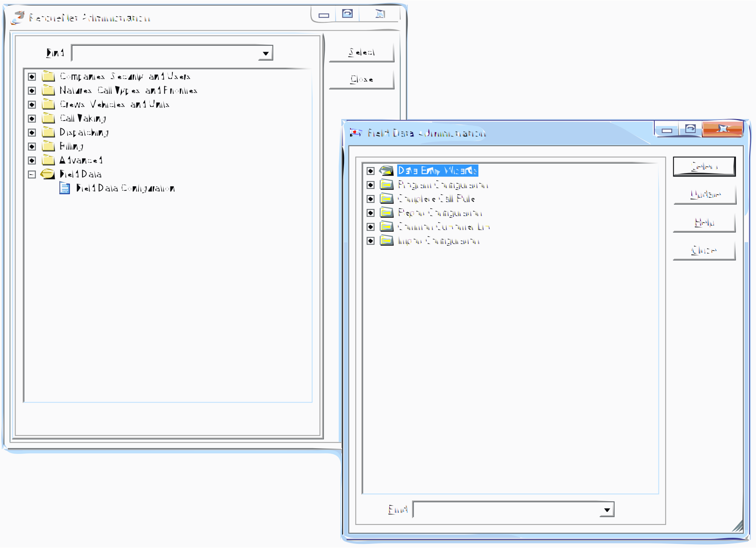This screenshot has width=756, height=548.
Task: Click the open Field Data folder icon
Action: coord(48,174)
